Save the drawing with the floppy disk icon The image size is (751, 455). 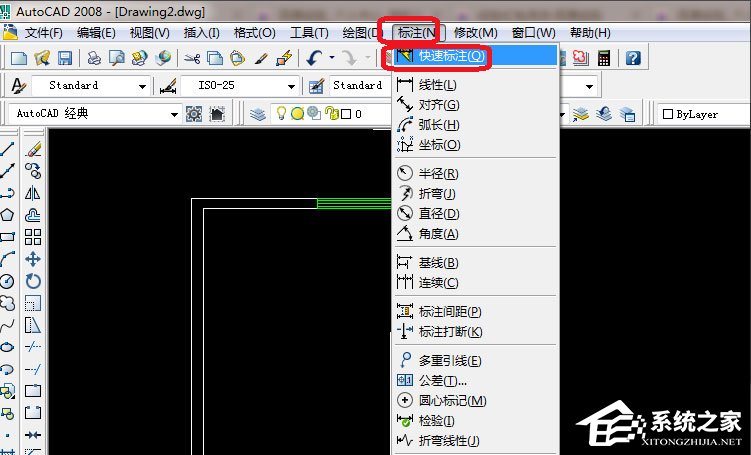[x=65, y=58]
